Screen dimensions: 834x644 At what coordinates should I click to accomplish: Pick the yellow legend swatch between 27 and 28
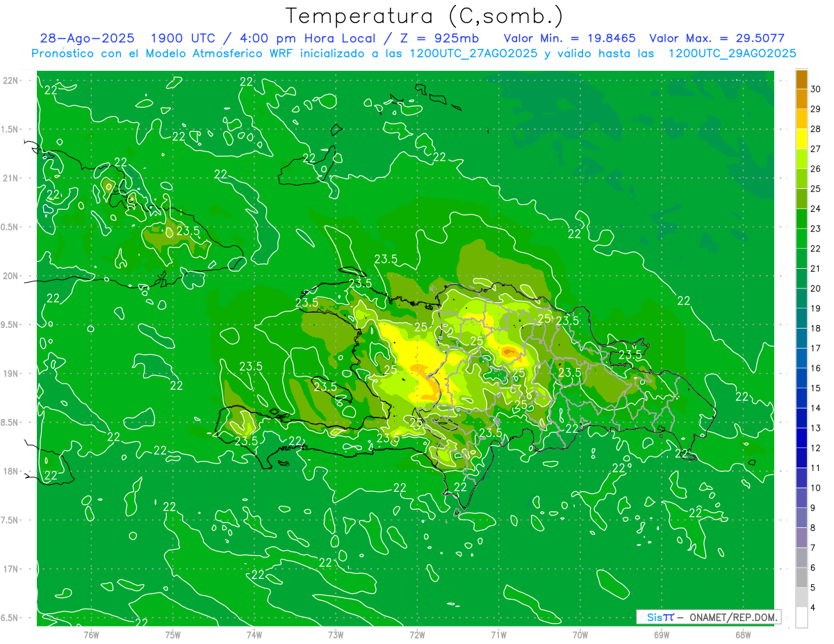801,139
